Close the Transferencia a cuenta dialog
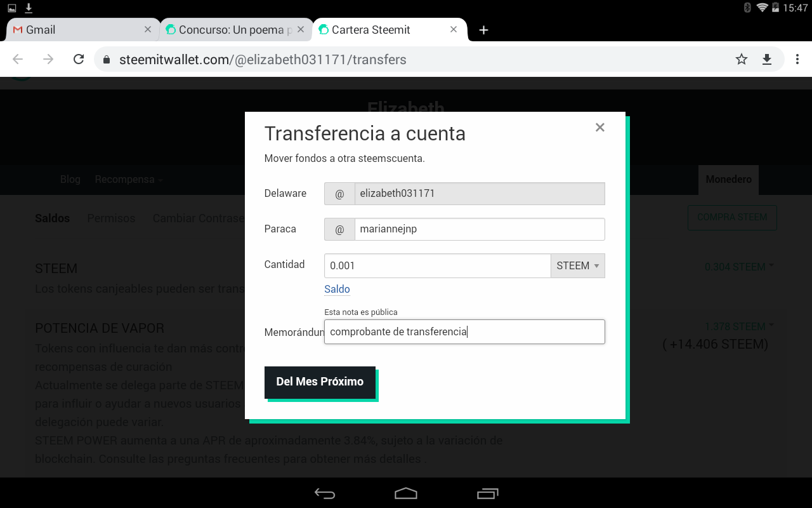Viewport: 812px width, 508px height. [599, 127]
